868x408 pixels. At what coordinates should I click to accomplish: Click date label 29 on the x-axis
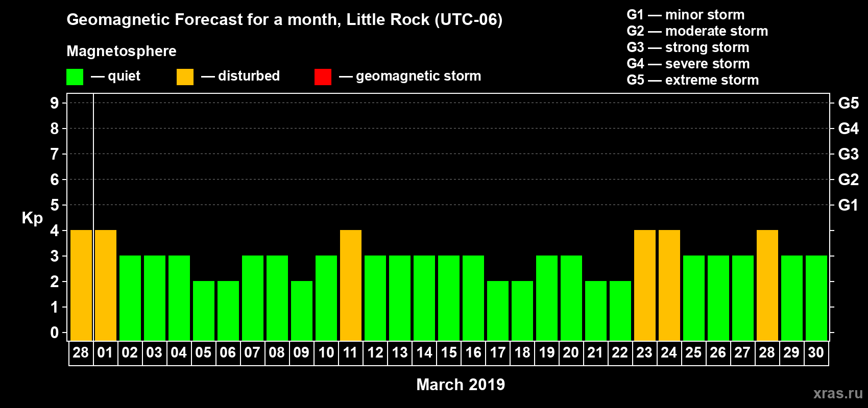791,352
